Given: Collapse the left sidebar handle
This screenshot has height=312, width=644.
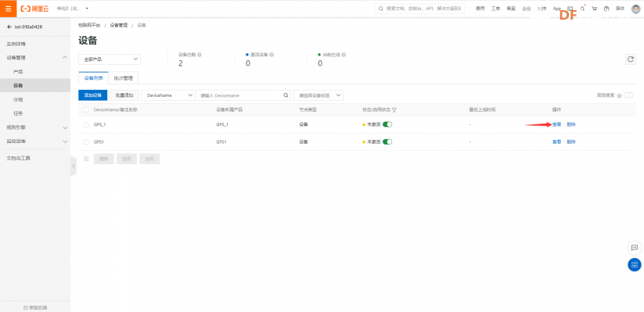Looking at the screenshot, I should point(74,167).
